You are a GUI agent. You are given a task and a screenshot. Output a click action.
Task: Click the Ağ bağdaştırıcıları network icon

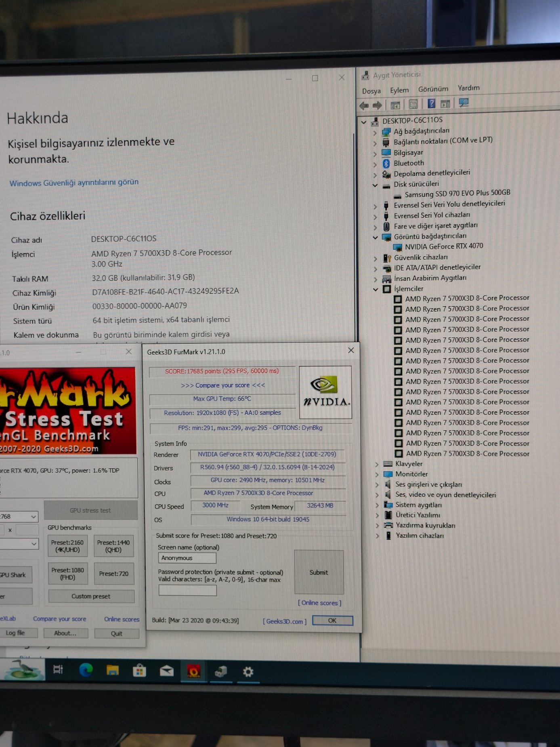click(386, 132)
